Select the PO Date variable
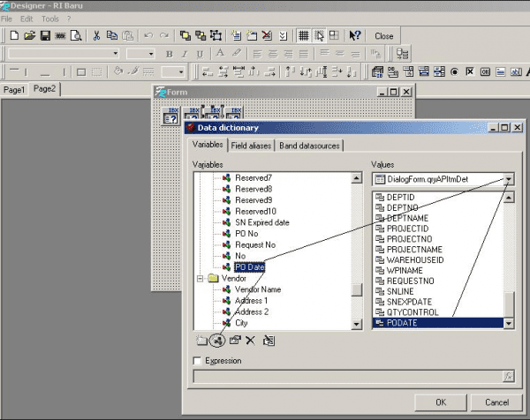This screenshot has width=530, height=420. [x=250, y=267]
